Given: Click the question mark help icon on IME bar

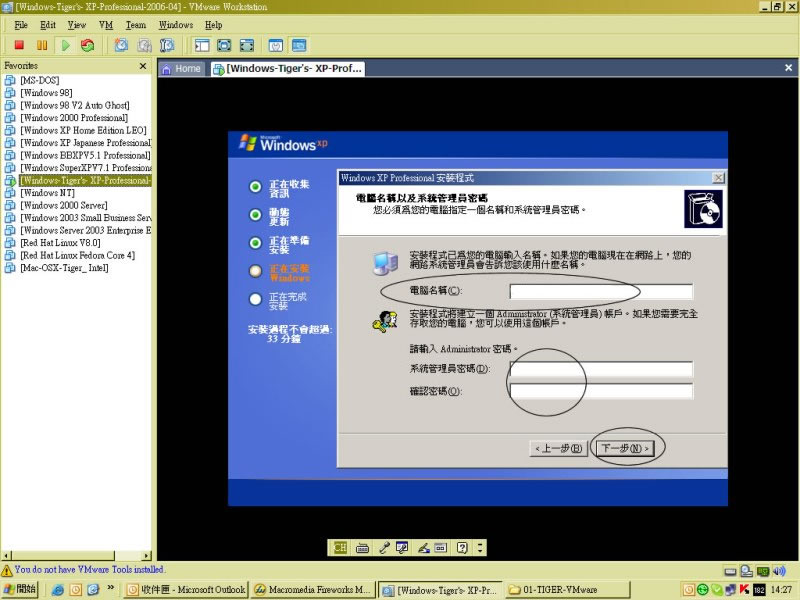Looking at the screenshot, I should [462, 548].
